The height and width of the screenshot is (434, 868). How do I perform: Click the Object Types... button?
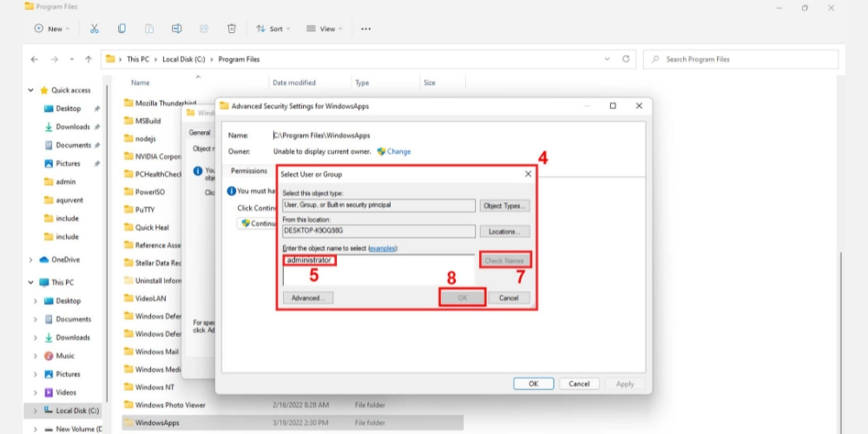coord(505,206)
